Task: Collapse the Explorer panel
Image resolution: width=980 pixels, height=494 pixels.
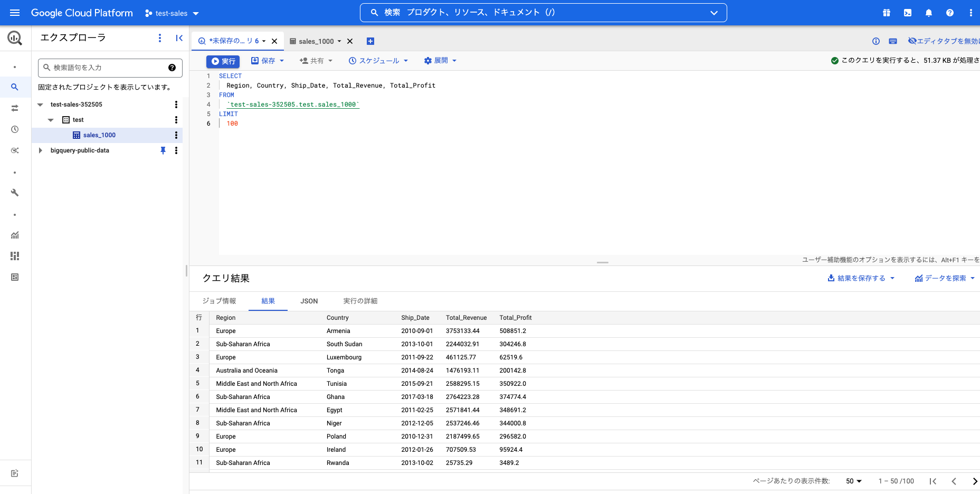Action: pyautogui.click(x=179, y=38)
